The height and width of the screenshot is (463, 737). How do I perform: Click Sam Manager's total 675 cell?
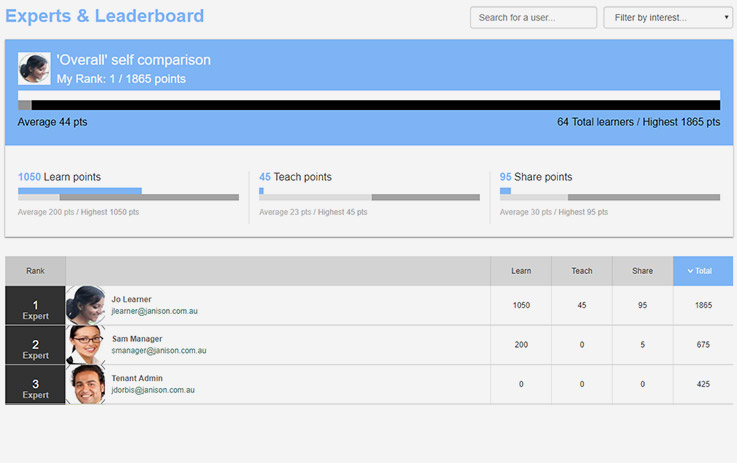pos(703,345)
